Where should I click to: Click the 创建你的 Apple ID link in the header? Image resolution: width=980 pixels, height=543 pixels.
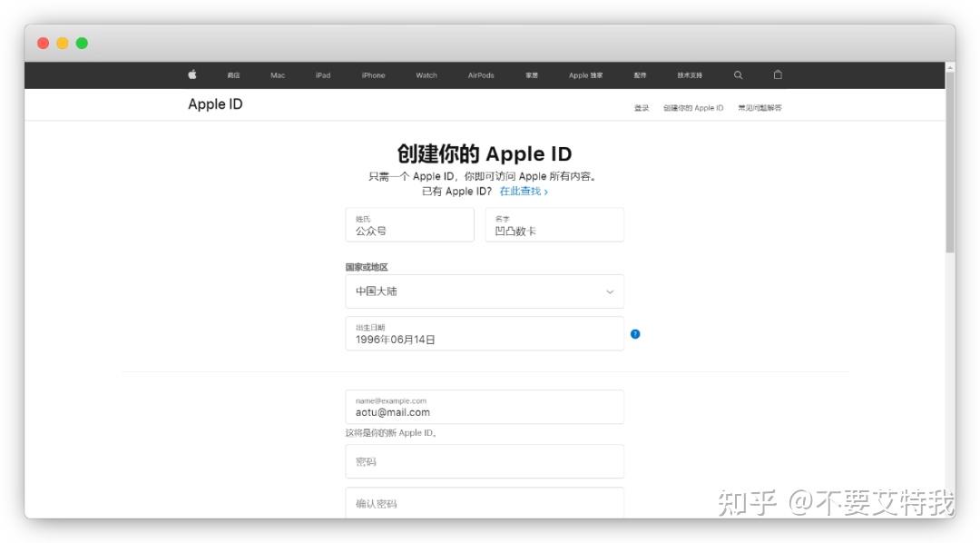[693, 108]
